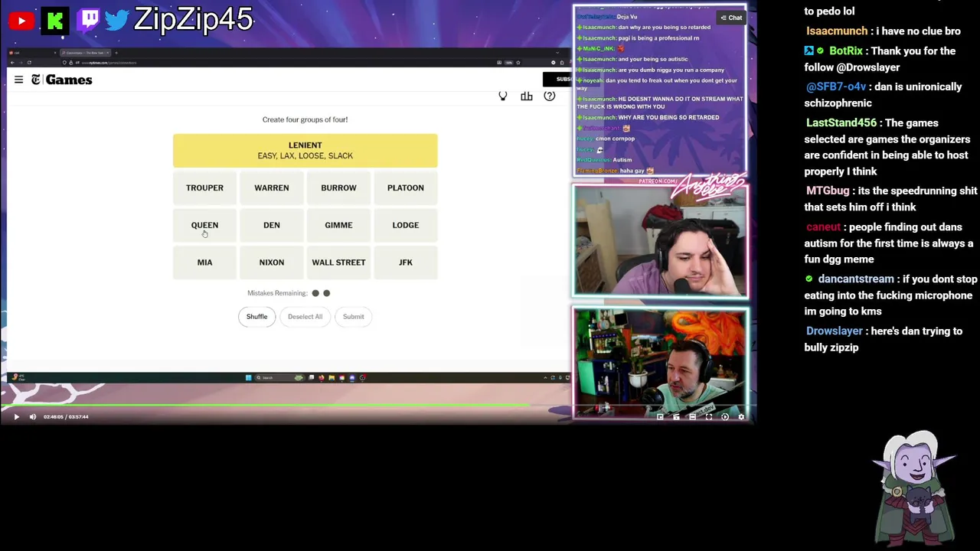The height and width of the screenshot is (551, 980).
Task: Open the lightbulb hint icon
Action: (x=503, y=96)
